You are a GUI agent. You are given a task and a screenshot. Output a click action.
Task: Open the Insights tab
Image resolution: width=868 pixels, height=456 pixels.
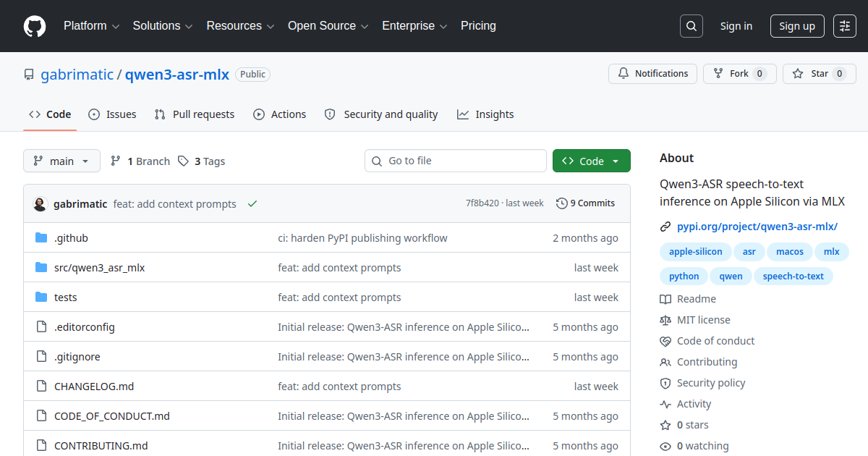(485, 114)
